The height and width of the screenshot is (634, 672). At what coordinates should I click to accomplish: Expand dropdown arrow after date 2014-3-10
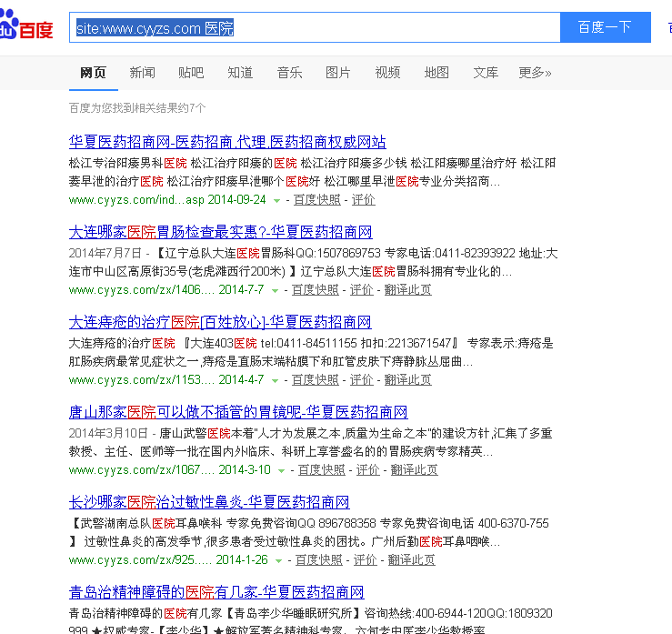[x=282, y=470]
